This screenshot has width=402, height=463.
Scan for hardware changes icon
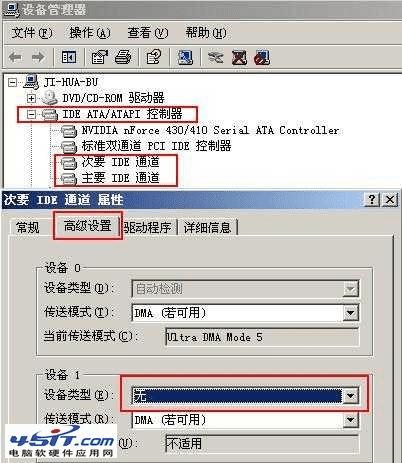185,57
